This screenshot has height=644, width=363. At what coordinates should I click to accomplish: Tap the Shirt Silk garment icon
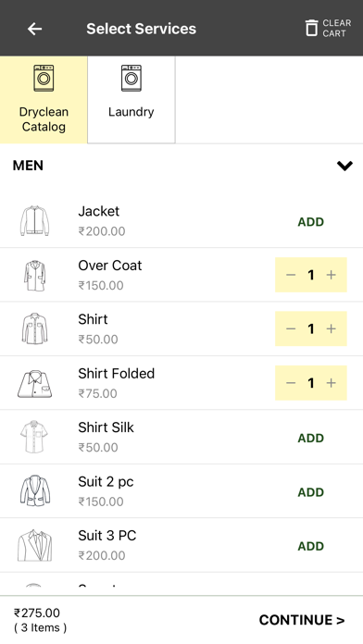click(x=34, y=437)
